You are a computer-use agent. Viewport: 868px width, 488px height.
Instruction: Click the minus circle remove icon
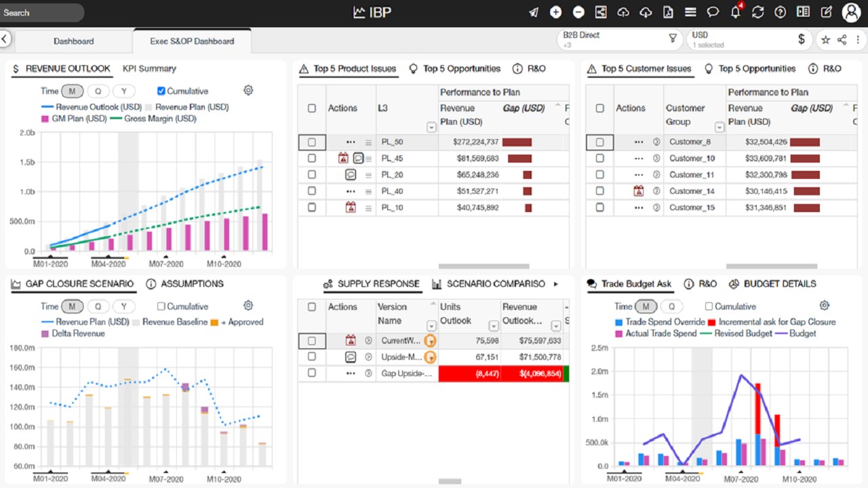point(578,12)
